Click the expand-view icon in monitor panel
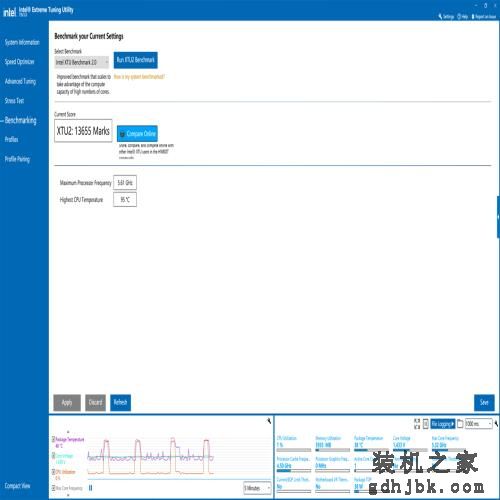Image resolution: width=500 pixels, height=500 pixels. 417,424
